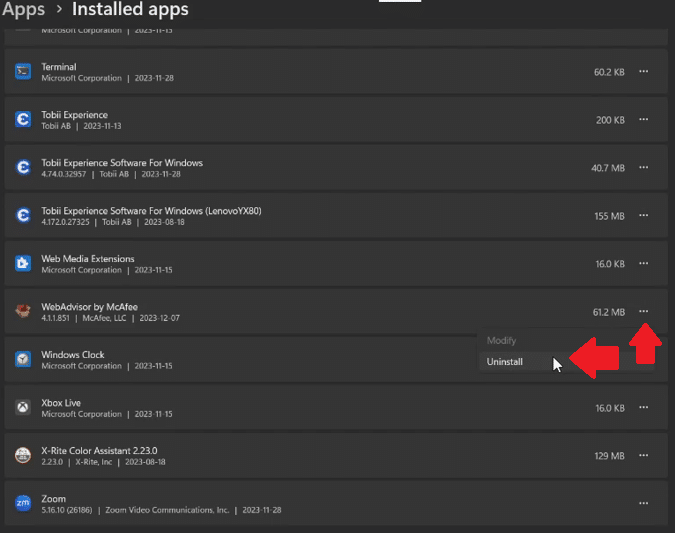675x533 pixels.
Task: Click the Terminal app icon
Action: click(x=23, y=71)
